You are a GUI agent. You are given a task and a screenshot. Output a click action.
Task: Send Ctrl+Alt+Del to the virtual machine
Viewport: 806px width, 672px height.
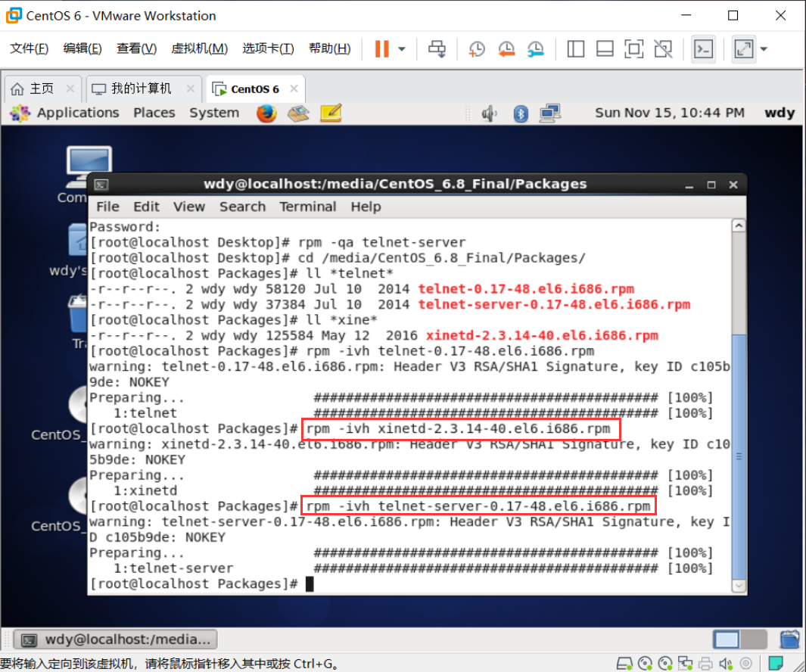coord(437,49)
